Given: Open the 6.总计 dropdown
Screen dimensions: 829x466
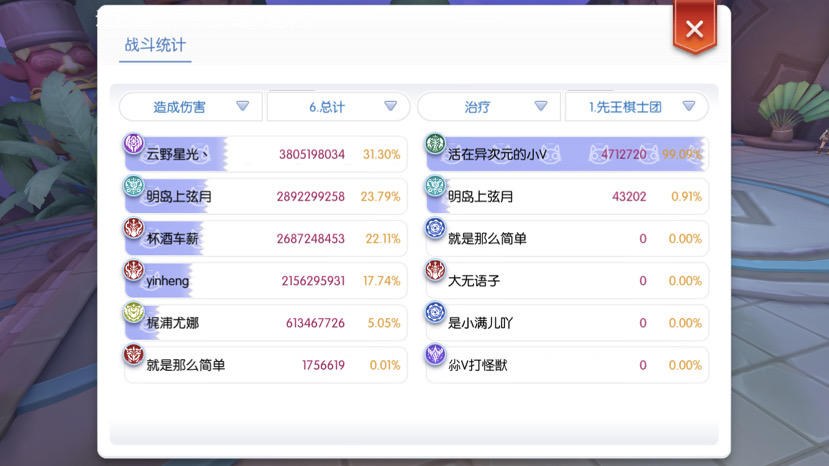Looking at the screenshot, I should (x=338, y=107).
